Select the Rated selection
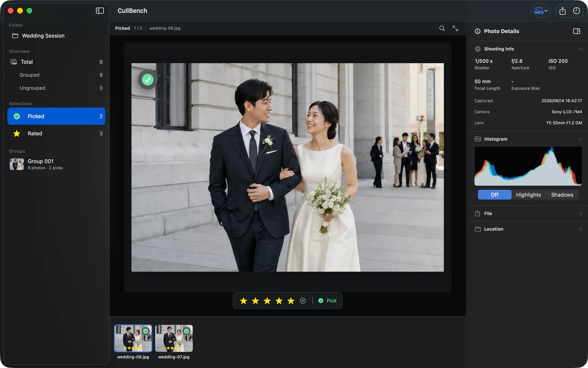This screenshot has height=368, width=588. click(x=56, y=133)
